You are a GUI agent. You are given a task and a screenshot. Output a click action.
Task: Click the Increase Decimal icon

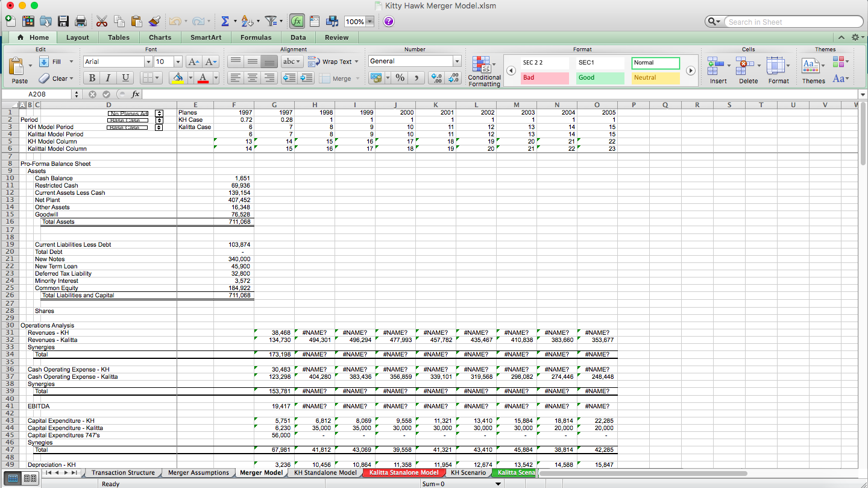pos(435,78)
